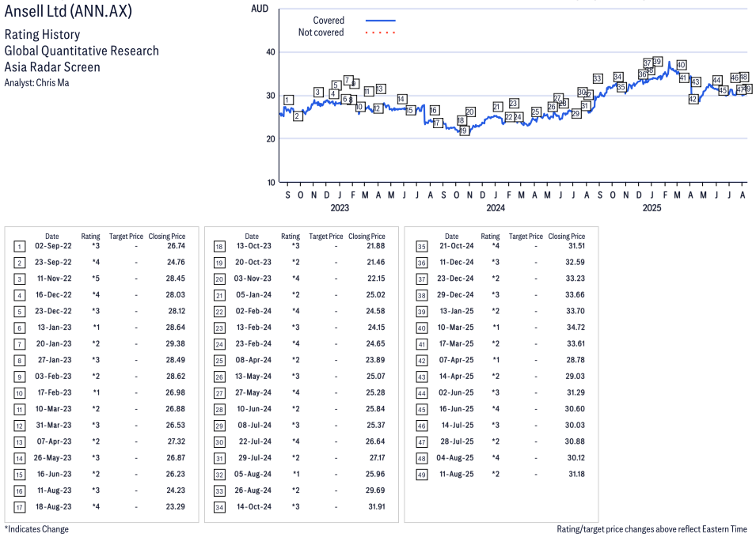
Task: Click the closing price 21.46
Action: click(x=375, y=262)
